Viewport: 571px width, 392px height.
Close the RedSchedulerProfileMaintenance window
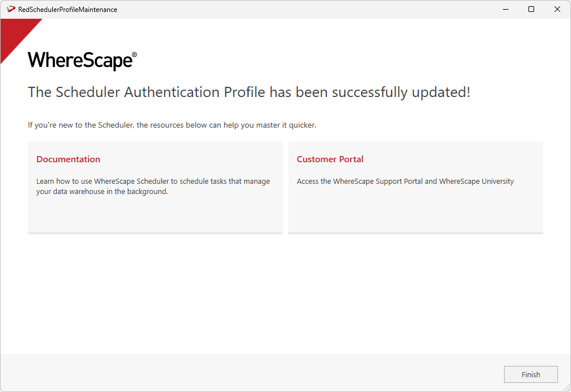pyautogui.click(x=557, y=9)
